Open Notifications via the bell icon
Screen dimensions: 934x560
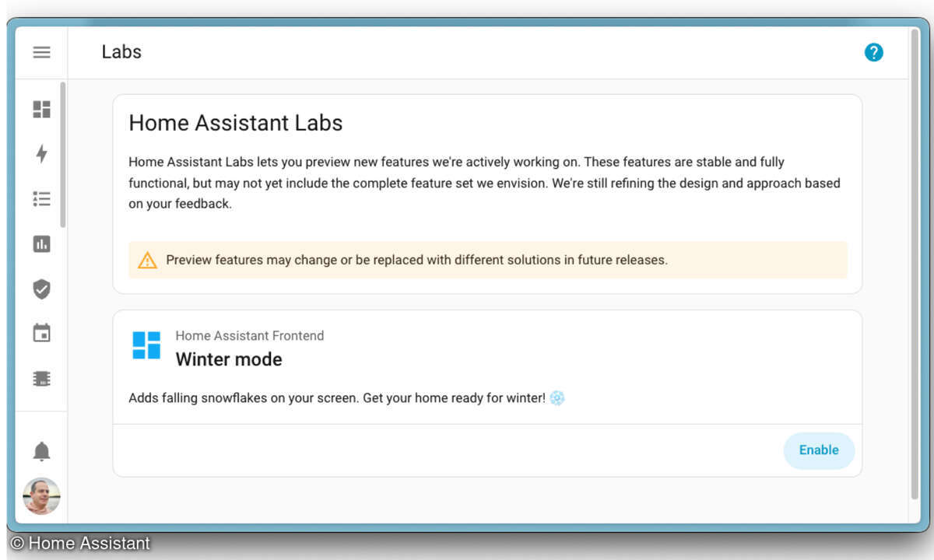41,450
